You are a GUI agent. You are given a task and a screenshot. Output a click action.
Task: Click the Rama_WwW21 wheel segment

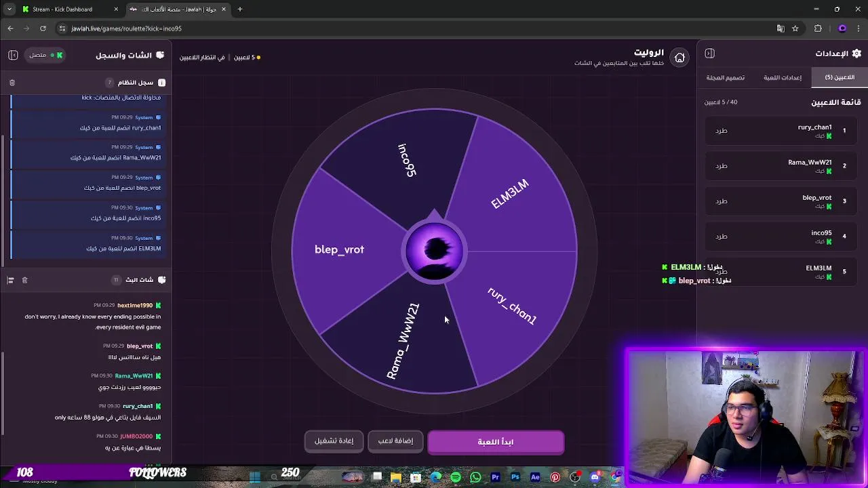(x=403, y=342)
